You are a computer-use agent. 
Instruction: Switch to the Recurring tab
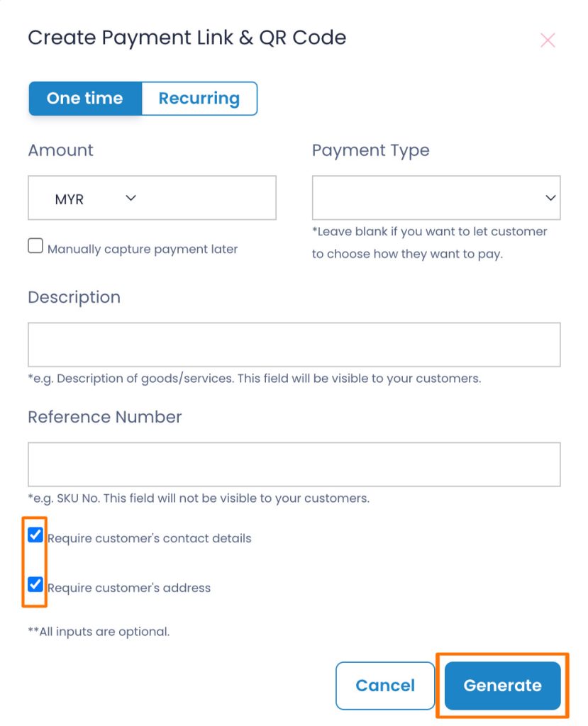(199, 98)
